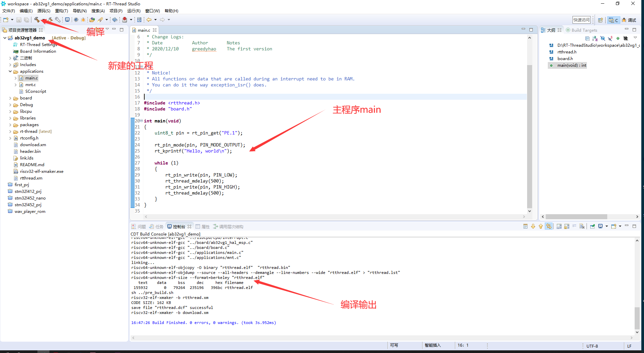Open Board Information in project tree

34,51
